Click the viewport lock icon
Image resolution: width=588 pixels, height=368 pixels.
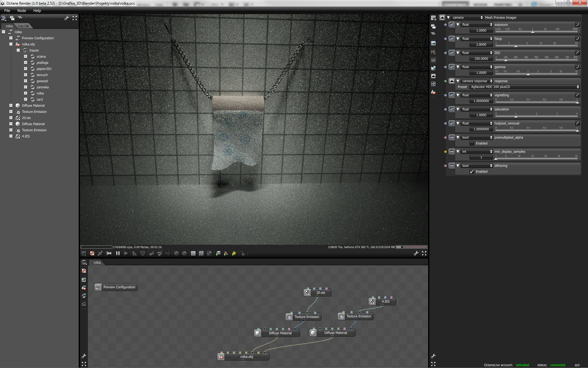click(x=243, y=253)
